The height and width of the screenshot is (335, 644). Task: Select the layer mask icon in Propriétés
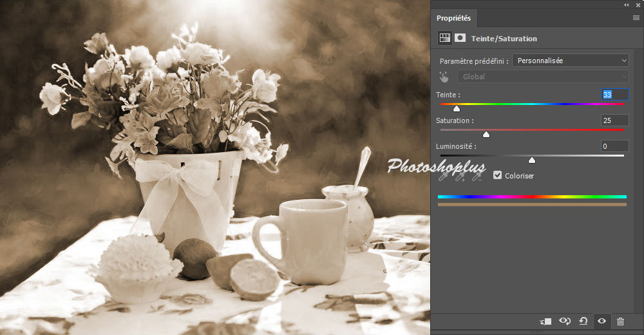pos(460,38)
